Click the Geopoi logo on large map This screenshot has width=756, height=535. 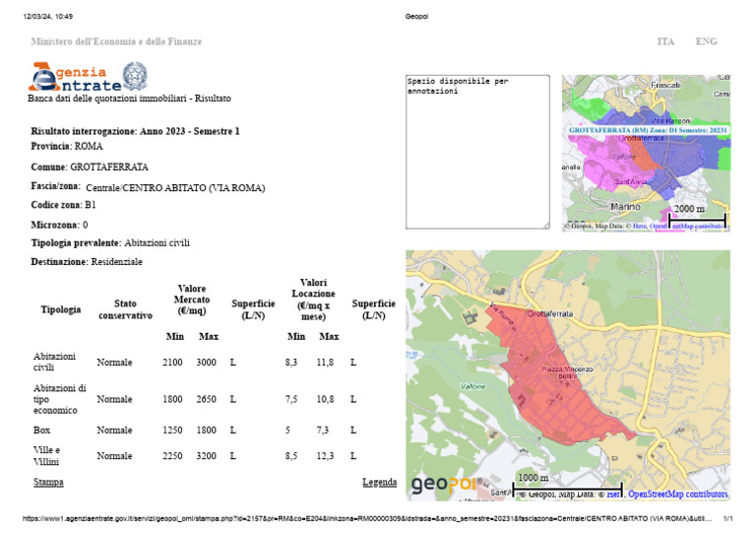(443, 485)
